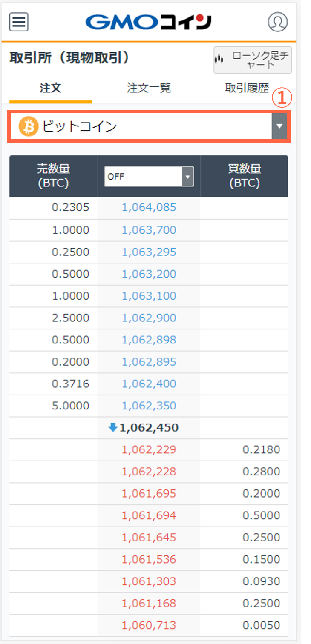Switch to the 注文一覧 tab

click(x=149, y=88)
